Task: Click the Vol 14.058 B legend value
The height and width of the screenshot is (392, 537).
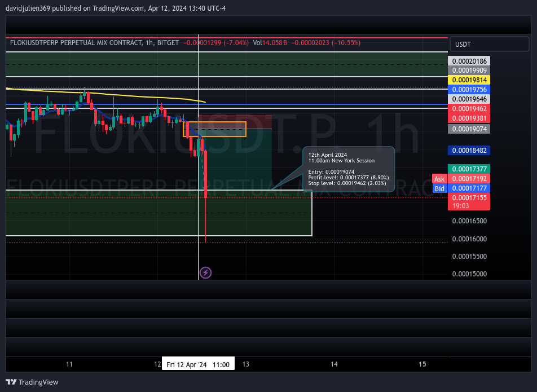Action: point(270,43)
